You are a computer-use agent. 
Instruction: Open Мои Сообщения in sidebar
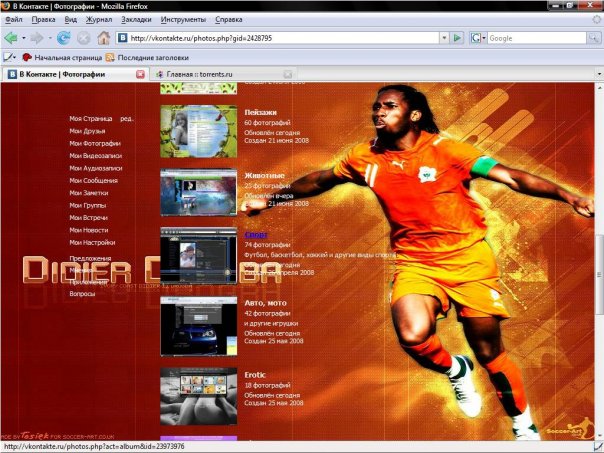coord(93,180)
